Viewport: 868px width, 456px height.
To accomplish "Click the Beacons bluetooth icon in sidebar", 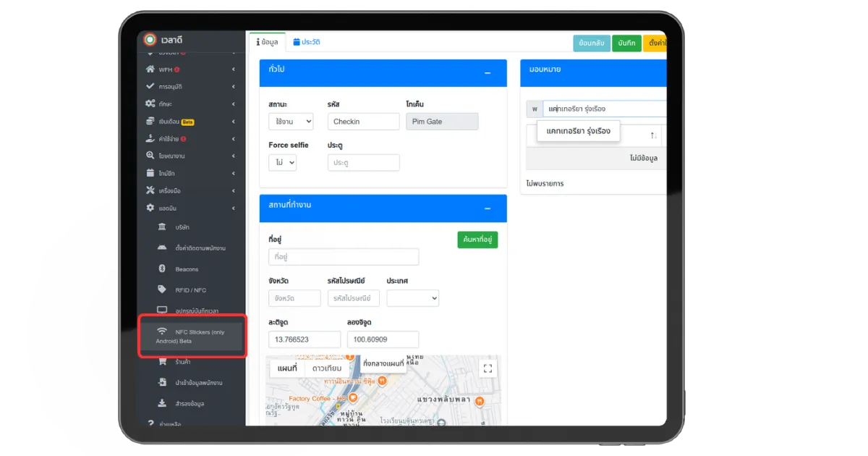I will (162, 269).
